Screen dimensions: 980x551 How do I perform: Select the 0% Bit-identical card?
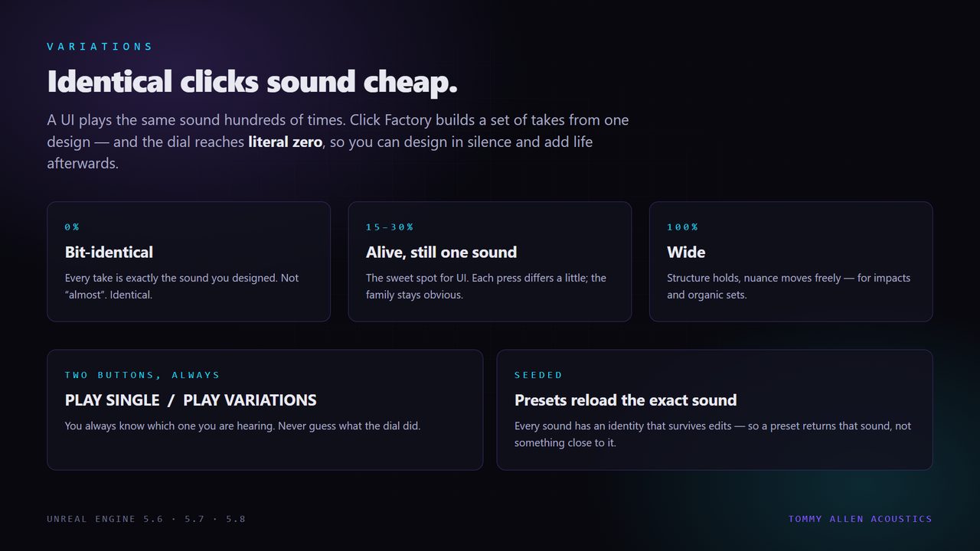tap(188, 262)
